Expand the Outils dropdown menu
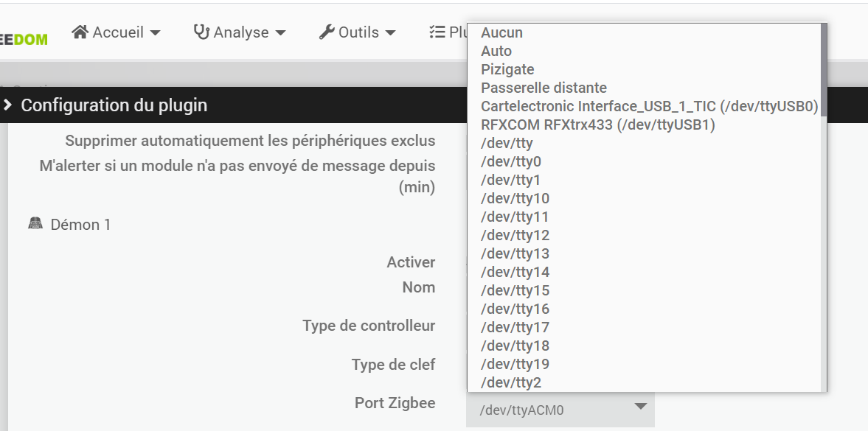The height and width of the screenshot is (431, 868). click(x=358, y=32)
